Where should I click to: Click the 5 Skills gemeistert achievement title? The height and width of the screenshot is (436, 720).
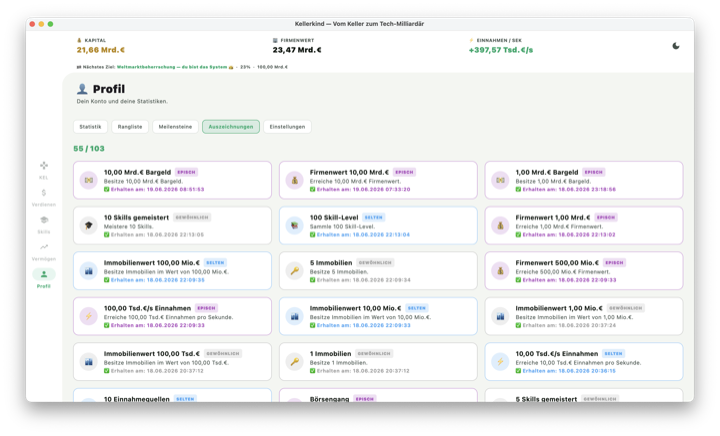coord(546,399)
